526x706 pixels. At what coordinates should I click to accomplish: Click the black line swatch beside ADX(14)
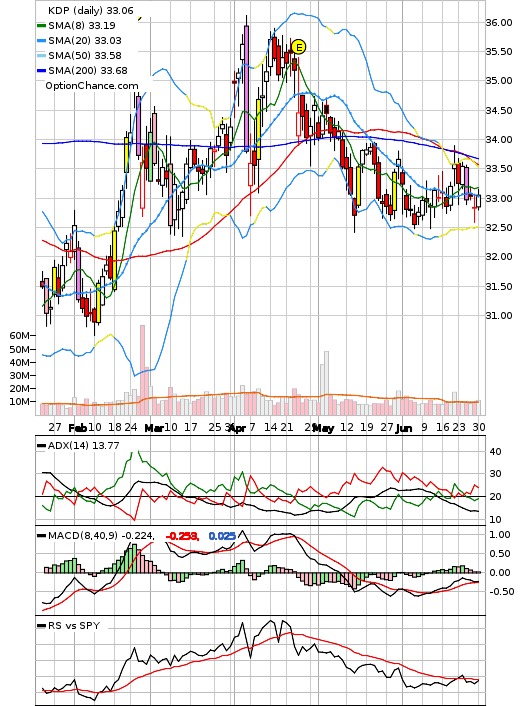(x=41, y=446)
